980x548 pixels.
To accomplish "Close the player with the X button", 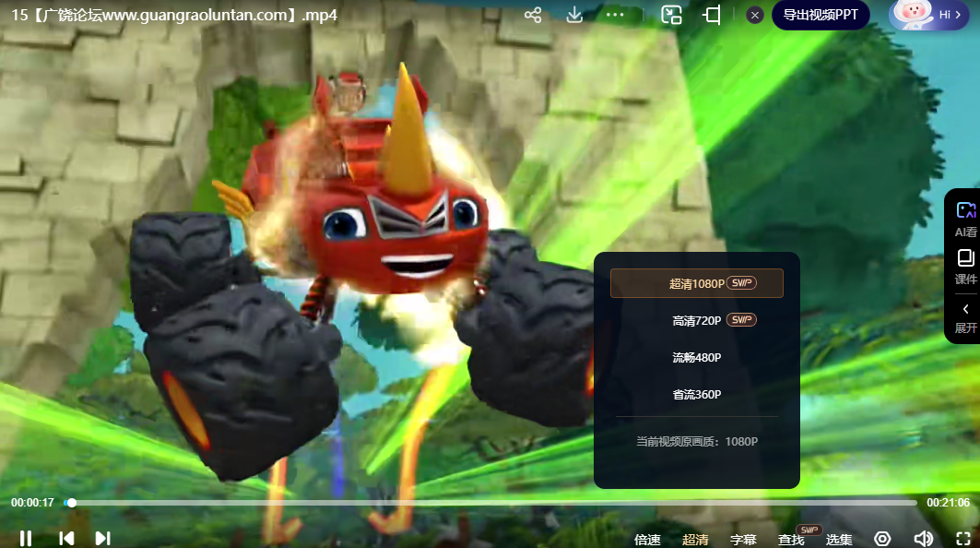I will click(755, 15).
